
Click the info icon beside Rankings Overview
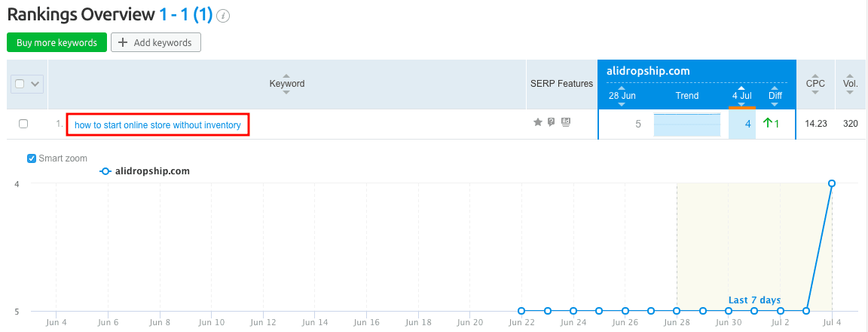coord(224,16)
